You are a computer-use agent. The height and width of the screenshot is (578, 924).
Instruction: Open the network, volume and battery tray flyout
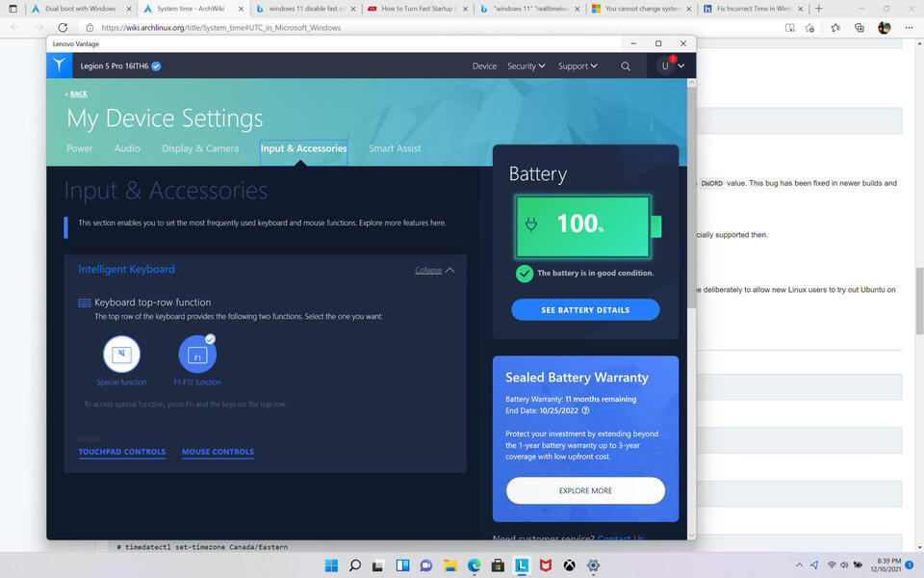844,565
